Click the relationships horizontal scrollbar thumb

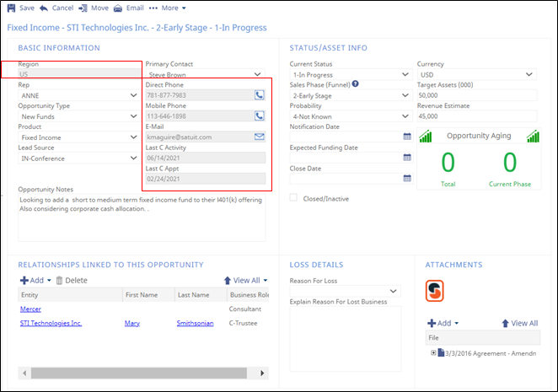pyautogui.click(x=139, y=373)
